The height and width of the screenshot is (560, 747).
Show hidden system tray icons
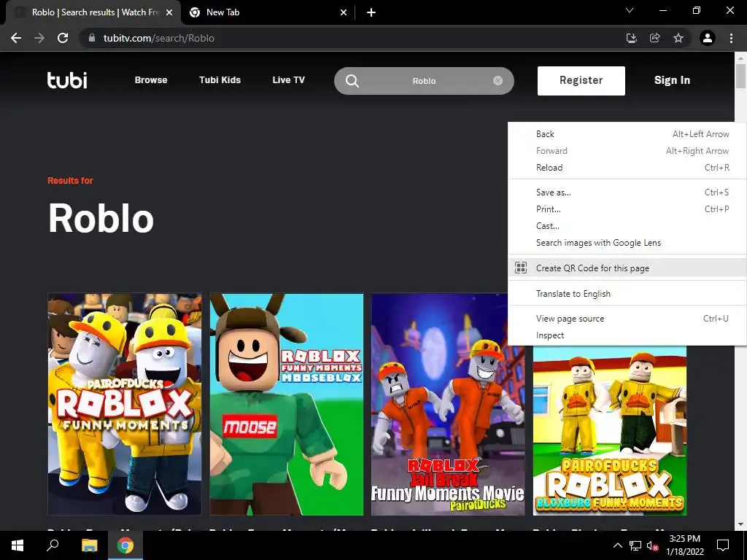point(617,545)
